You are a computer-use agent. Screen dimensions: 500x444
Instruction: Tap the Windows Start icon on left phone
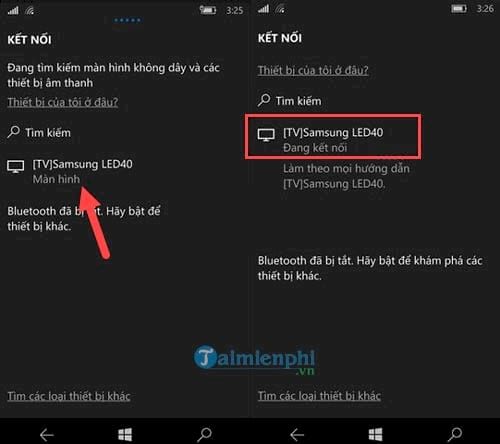(125, 434)
